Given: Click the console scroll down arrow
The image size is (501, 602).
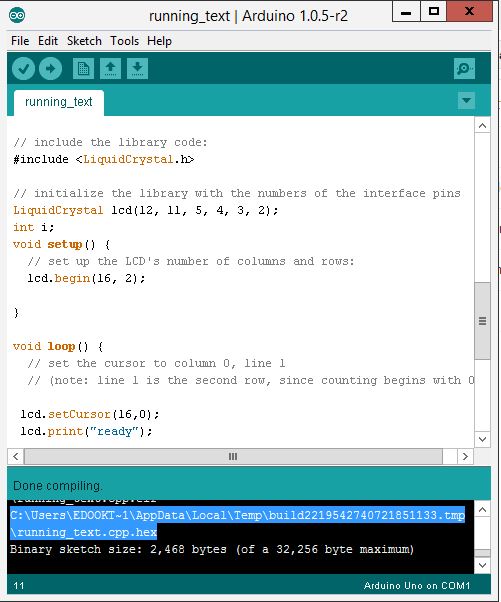Looking at the screenshot, I should point(483,565).
